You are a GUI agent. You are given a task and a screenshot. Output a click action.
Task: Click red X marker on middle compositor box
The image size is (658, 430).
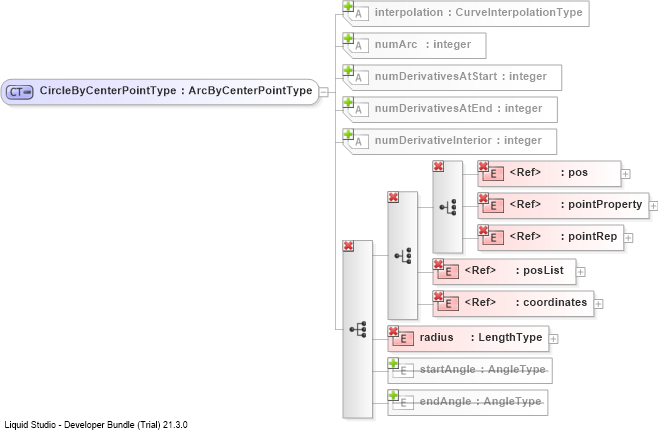pyautogui.click(x=393, y=197)
